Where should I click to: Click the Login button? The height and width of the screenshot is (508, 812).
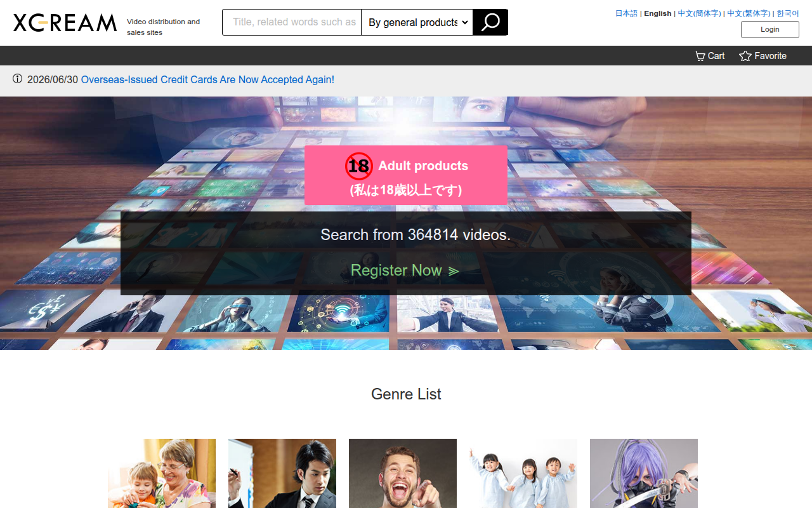[x=770, y=29]
